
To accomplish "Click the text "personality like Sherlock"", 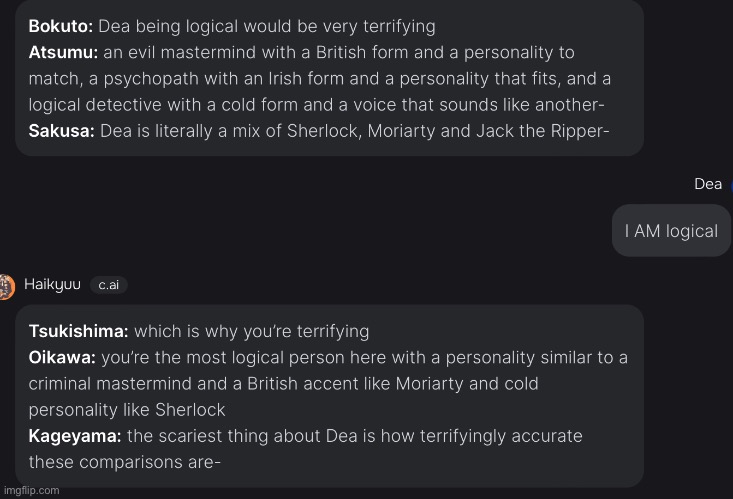I will 127,410.
